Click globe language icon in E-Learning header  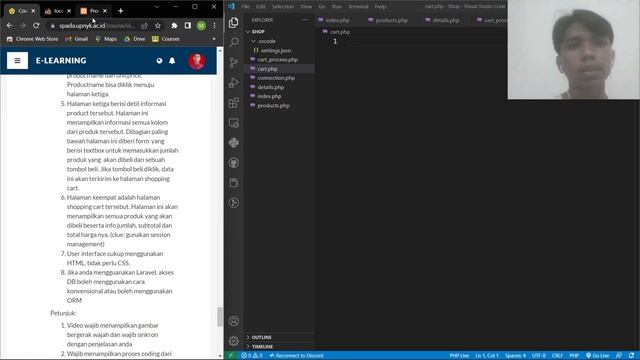pos(159,60)
